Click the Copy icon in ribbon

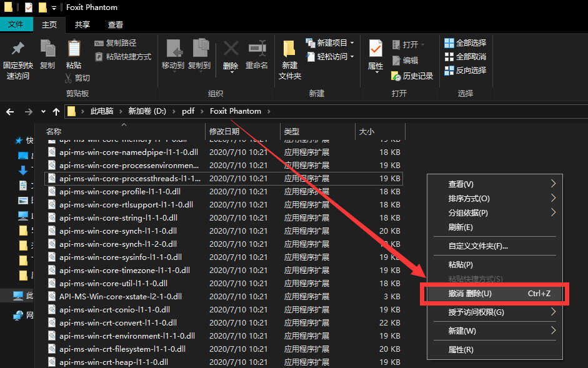pos(47,49)
